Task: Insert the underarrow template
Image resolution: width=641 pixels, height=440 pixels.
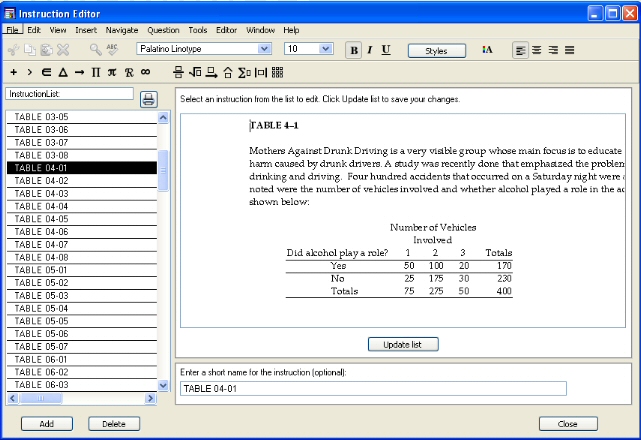Action: click(x=211, y=72)
